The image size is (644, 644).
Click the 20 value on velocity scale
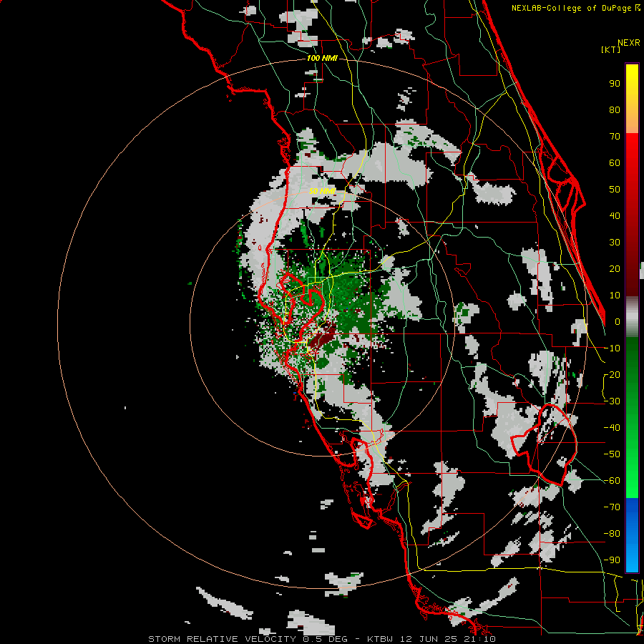(615, 269)
